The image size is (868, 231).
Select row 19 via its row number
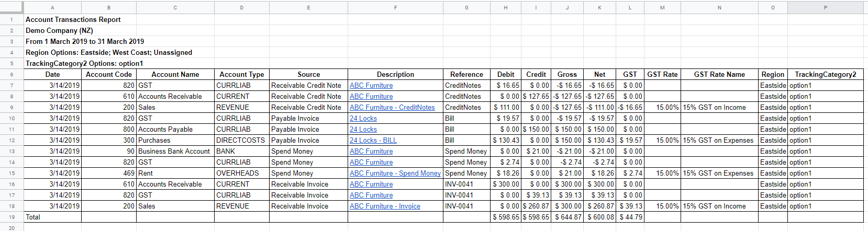pos(12,217)
